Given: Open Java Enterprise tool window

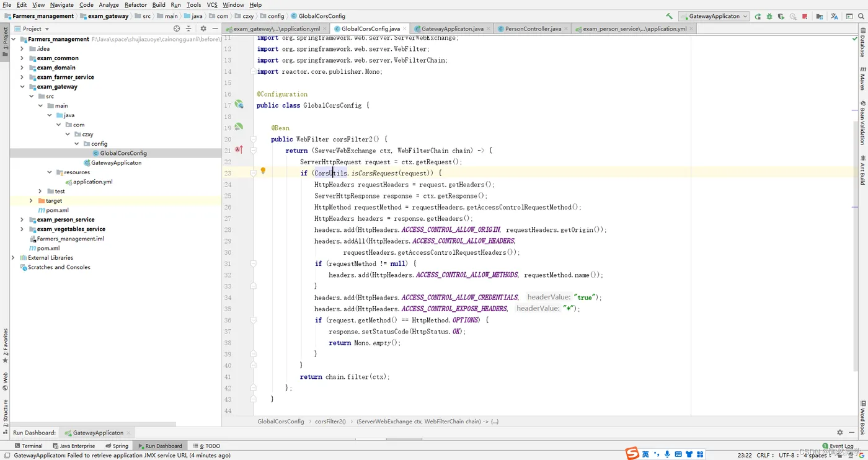Looking at the screenshot, I should [74, 446].
